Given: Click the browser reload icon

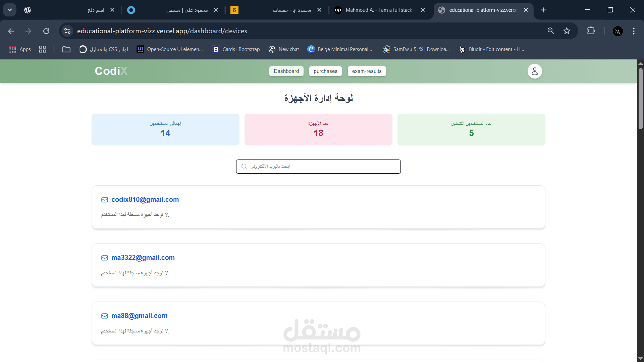Looking at the screenshot, I should click(46, 31).
